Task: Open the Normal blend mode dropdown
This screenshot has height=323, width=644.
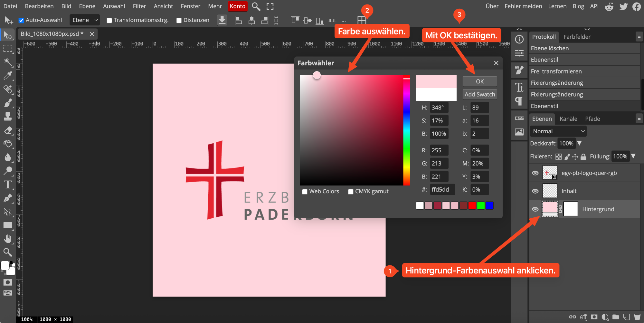Action: [558, 131]
